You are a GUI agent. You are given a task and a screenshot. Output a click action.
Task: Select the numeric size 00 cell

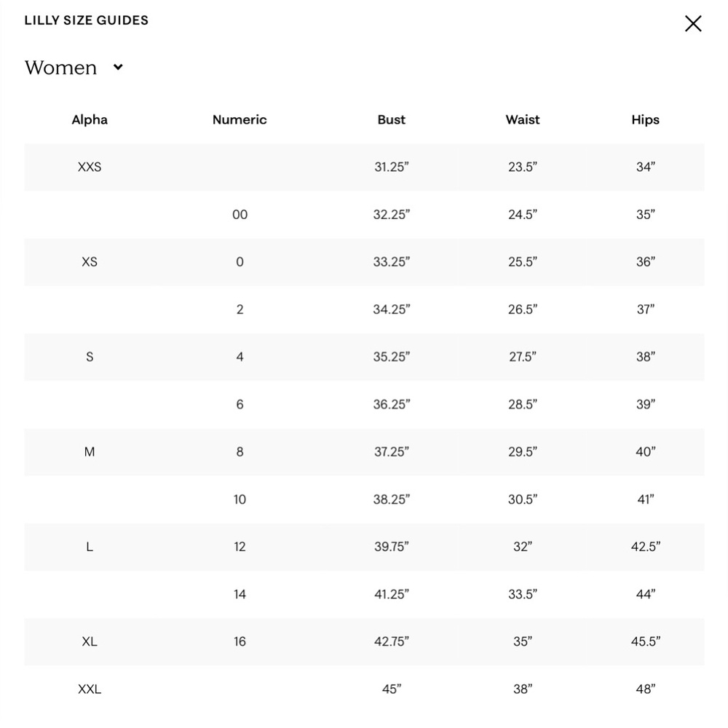240,215
